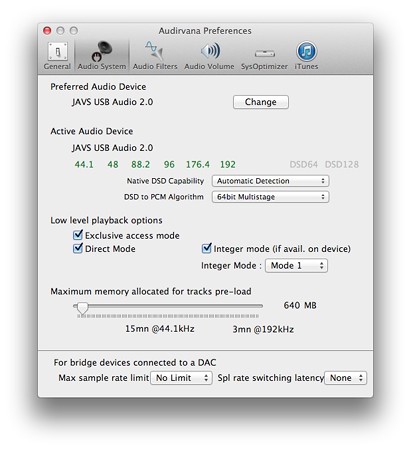Open the Spl rate switching latency dropdown

[345, 378]
